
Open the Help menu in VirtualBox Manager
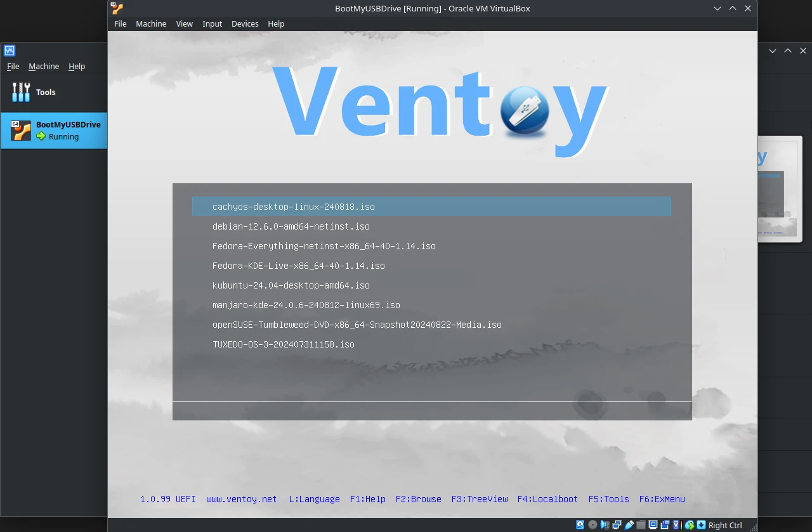click(77, 66)
